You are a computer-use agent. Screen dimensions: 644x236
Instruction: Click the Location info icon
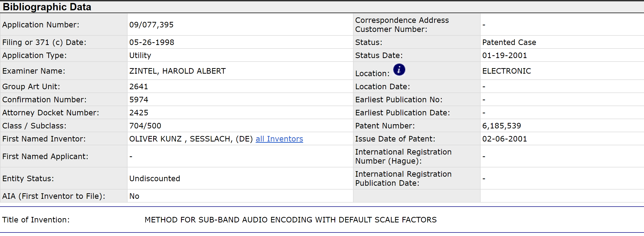pos(399,70)
